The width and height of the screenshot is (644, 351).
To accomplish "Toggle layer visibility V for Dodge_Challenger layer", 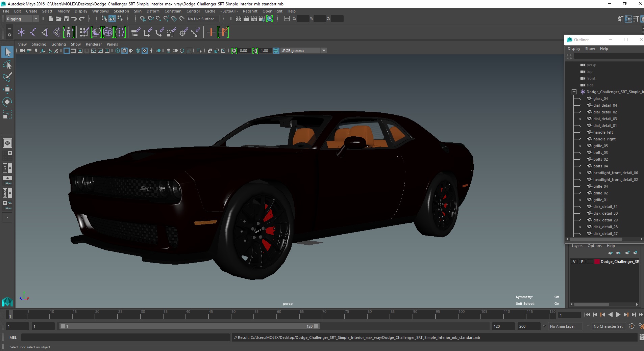I will pos(574,262).
